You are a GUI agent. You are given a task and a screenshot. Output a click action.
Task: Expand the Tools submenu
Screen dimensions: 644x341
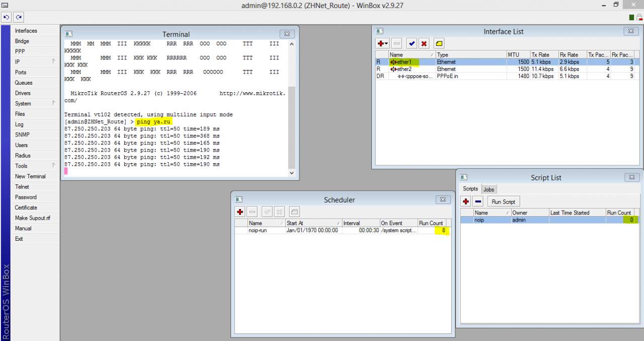[x=35, y=166]
